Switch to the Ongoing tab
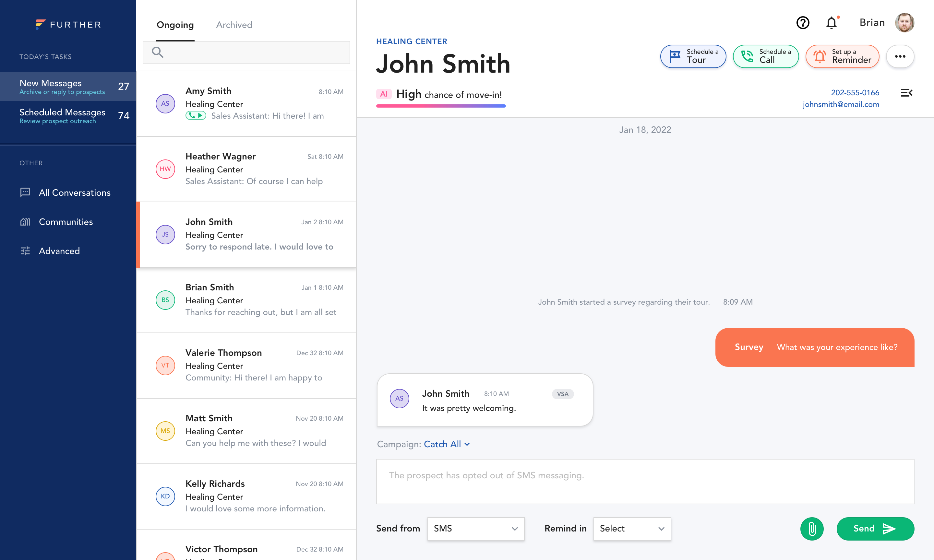 tap(175, 25)
